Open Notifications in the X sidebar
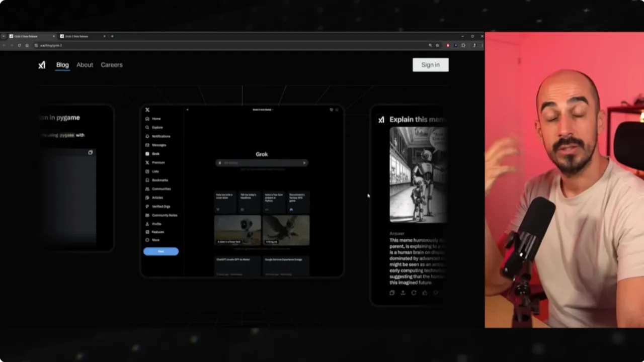Viewport: 644px width, 362px height. [x=158, y=136]
